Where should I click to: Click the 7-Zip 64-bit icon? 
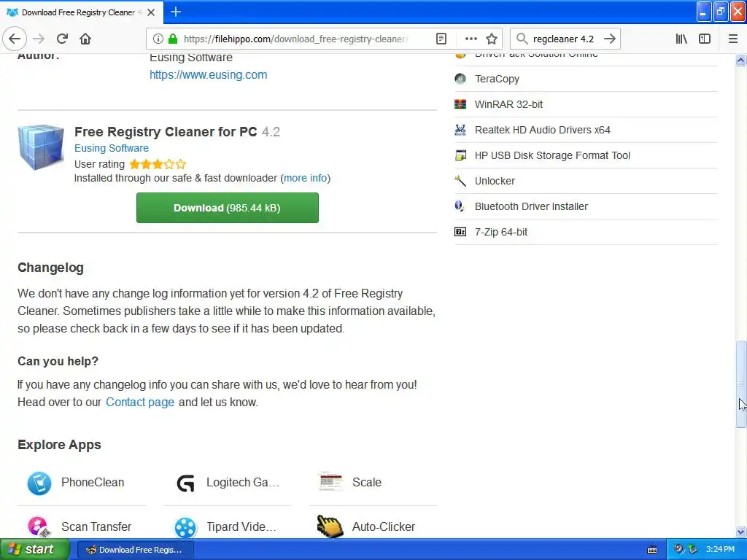tap(460, 232)
